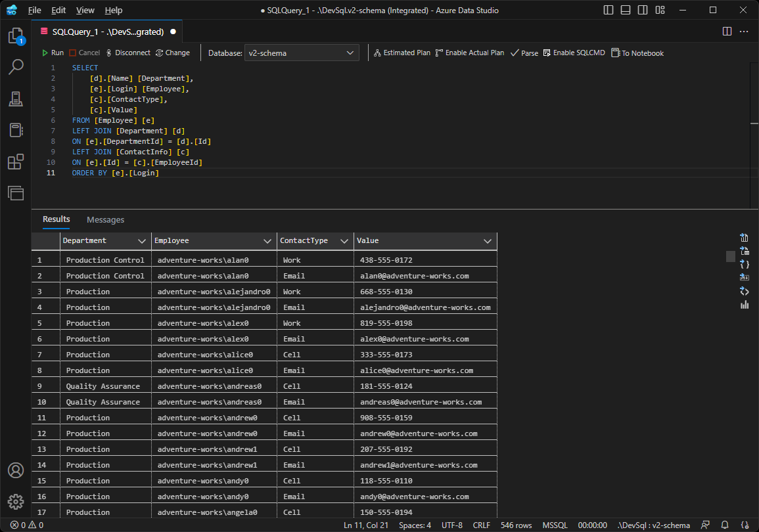Open ContactType column filter dropdown

[344, 241]
